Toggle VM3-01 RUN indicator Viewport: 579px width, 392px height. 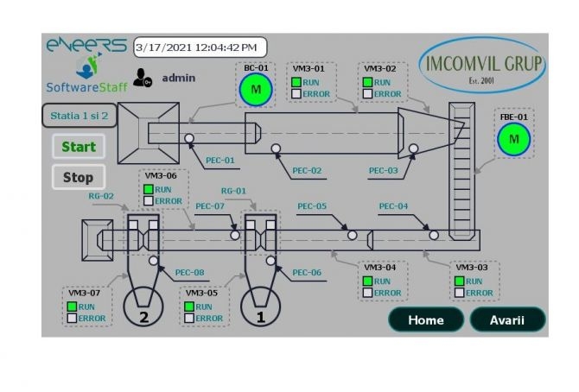[x=296, y=82]
